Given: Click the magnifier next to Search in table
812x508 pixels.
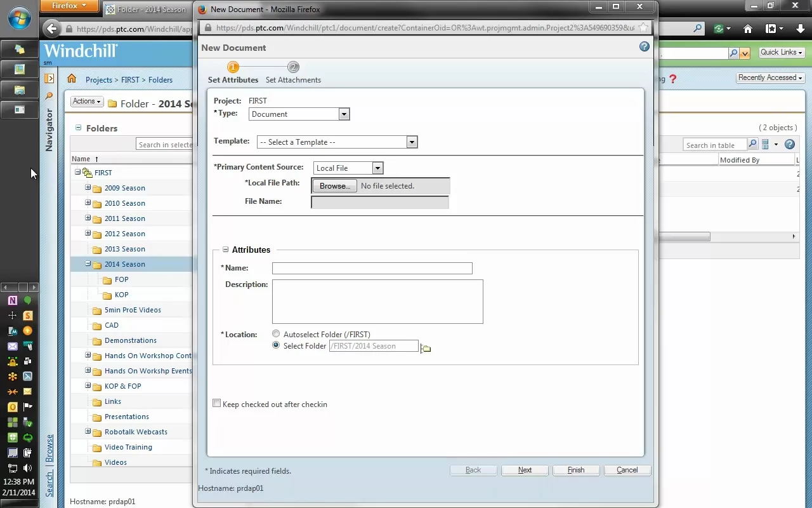Looking at the screenshot, I should (x=752, y=145).
